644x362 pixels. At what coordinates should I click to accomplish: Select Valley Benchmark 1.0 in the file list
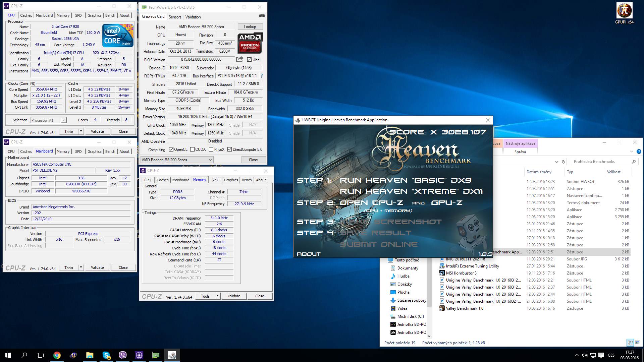pos(465,308)
